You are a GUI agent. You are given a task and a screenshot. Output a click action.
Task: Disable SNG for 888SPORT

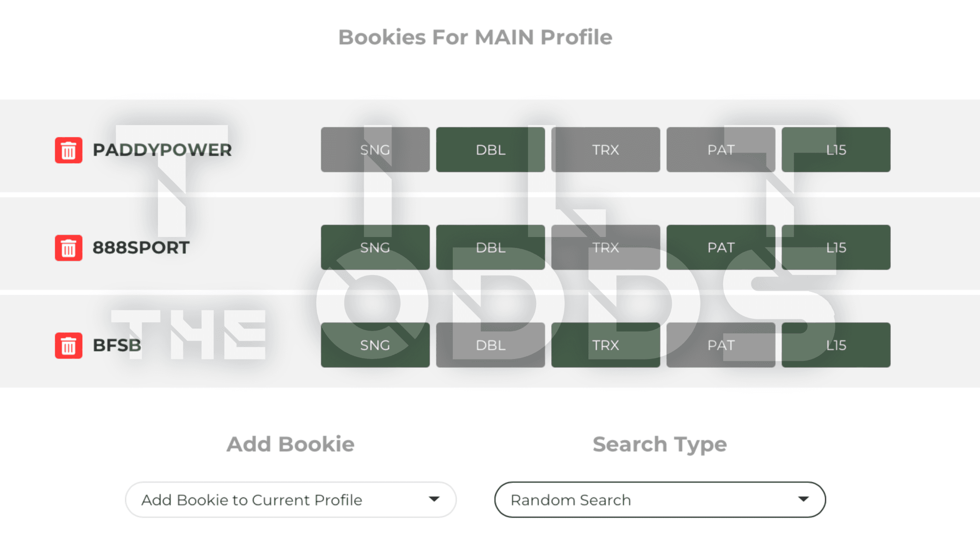(375, 248)
